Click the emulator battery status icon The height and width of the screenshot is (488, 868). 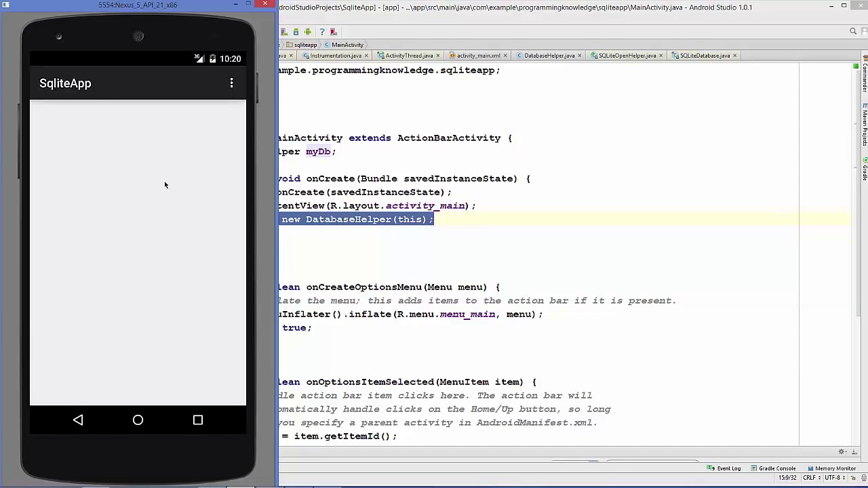click(x=212, y=59)
